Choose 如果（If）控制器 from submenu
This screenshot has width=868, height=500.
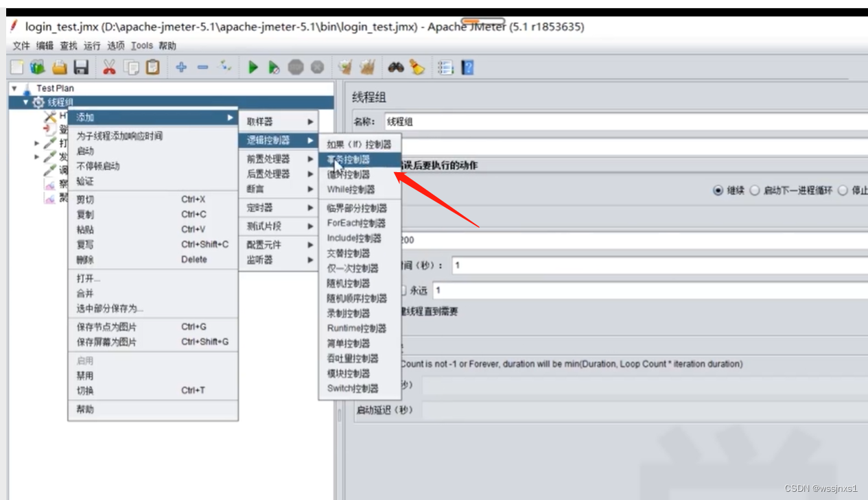tap(360, 144)
